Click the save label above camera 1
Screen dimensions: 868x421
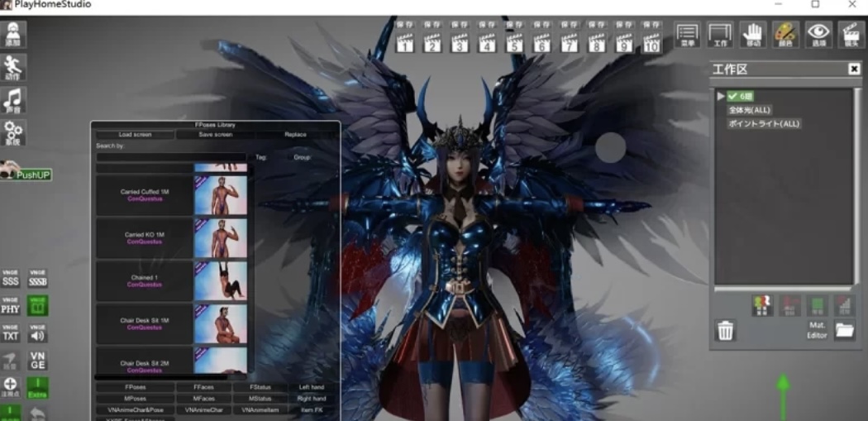(405, 25)
